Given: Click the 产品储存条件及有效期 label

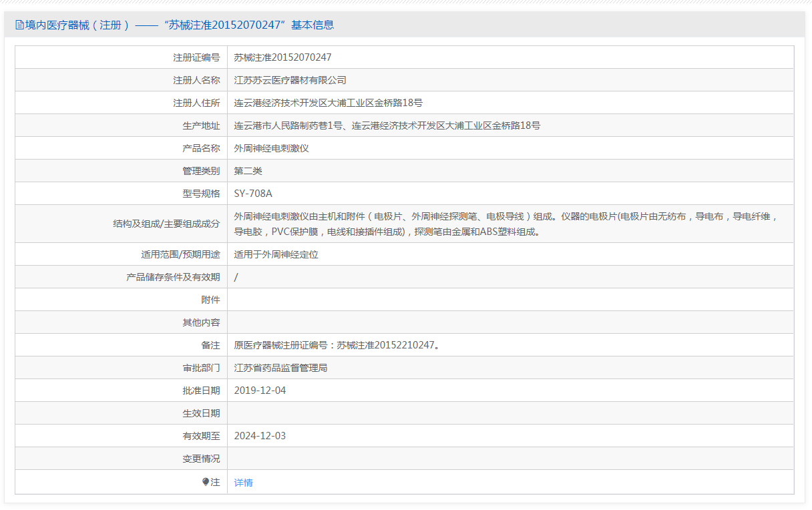Looking at the screenshot, I should pos(173,277).
